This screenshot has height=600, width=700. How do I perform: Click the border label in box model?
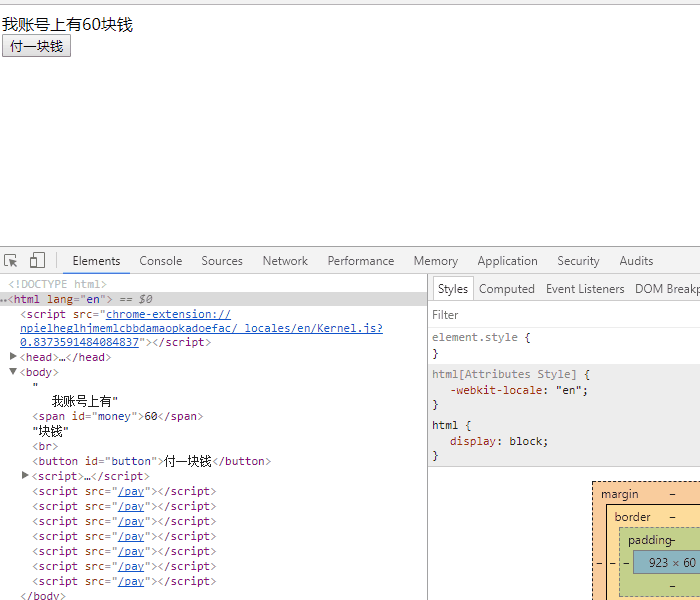632,517
